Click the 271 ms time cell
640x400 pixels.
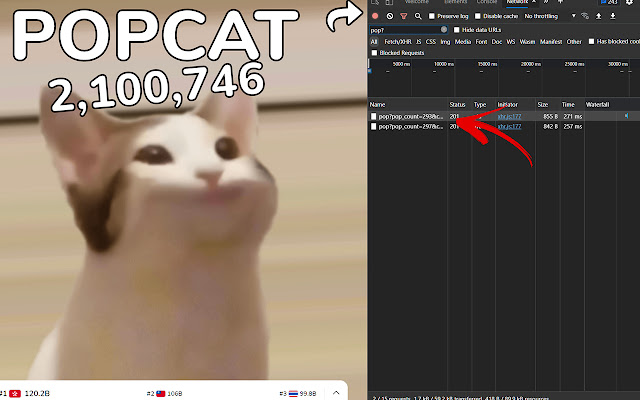pos(573,116)
